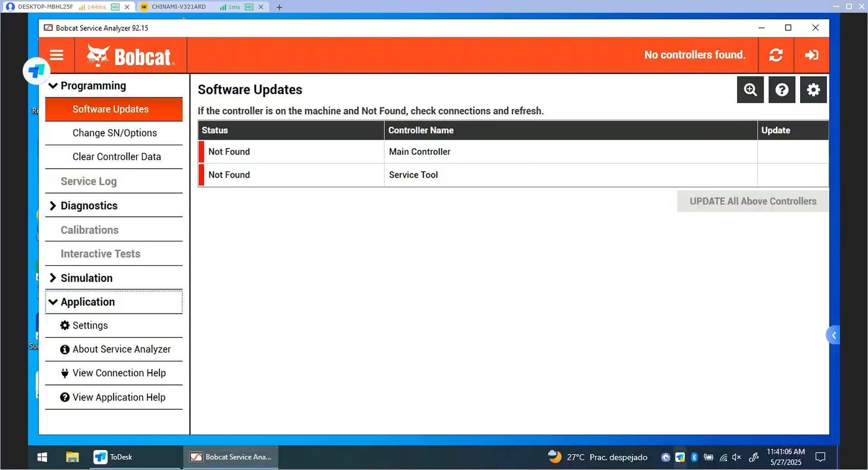Collapse the Application section
This screenshot has height=470, width=868.
pyautogui.click(x=114, y=302)
